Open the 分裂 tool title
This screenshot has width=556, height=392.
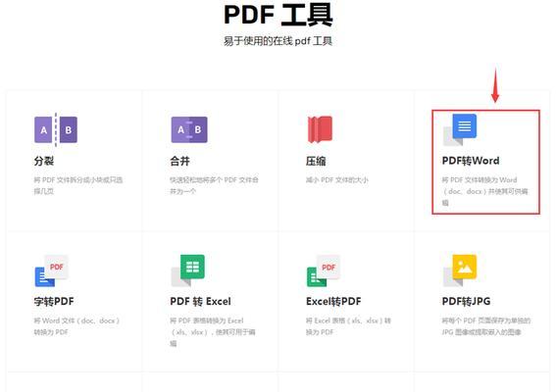(44, 162)
